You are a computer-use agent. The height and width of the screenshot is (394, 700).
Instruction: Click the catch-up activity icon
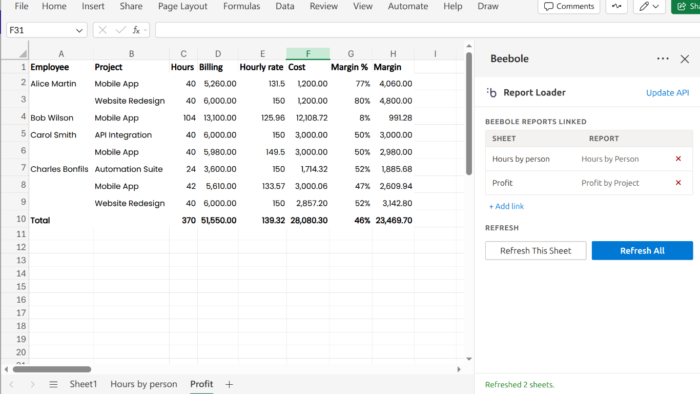pos(617,6)
